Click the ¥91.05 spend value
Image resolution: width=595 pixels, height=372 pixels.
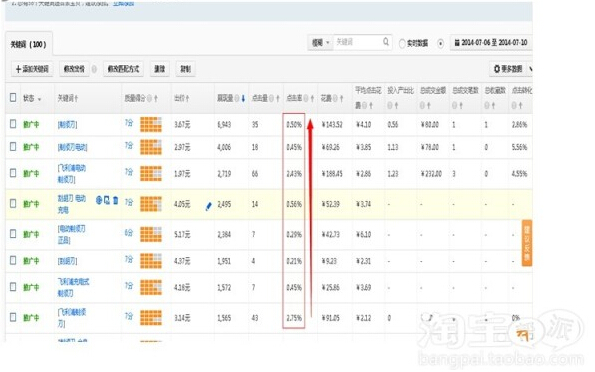coord(331,318)
